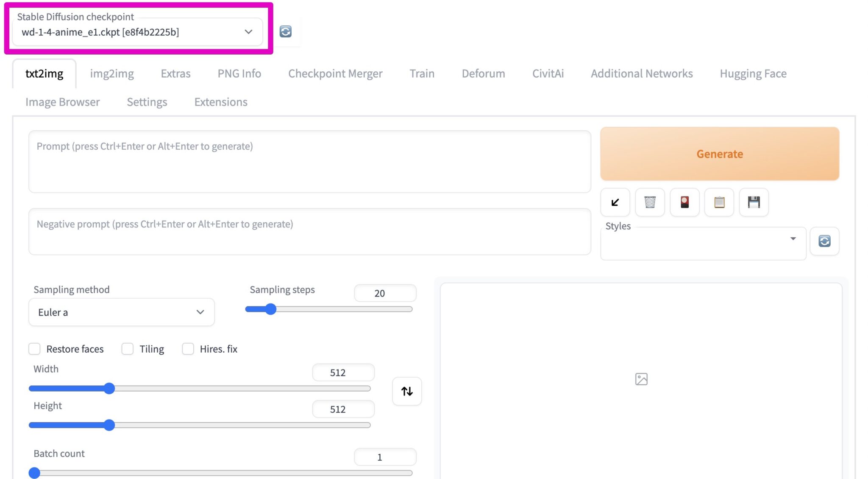
Task: Open the Checkpoint Merger tab
Action: (x=335, y=73)
